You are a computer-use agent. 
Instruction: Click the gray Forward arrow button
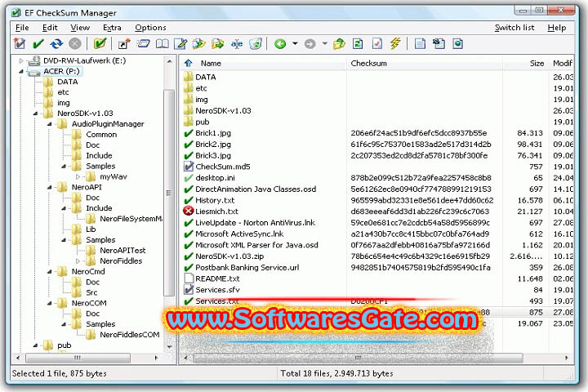coord(310,44)
